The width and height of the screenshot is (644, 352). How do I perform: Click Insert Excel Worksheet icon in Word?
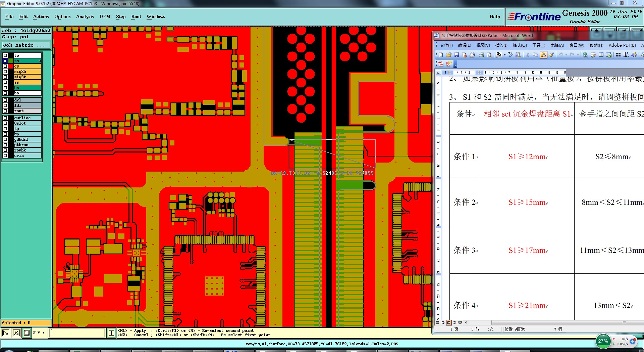[609, 55]
